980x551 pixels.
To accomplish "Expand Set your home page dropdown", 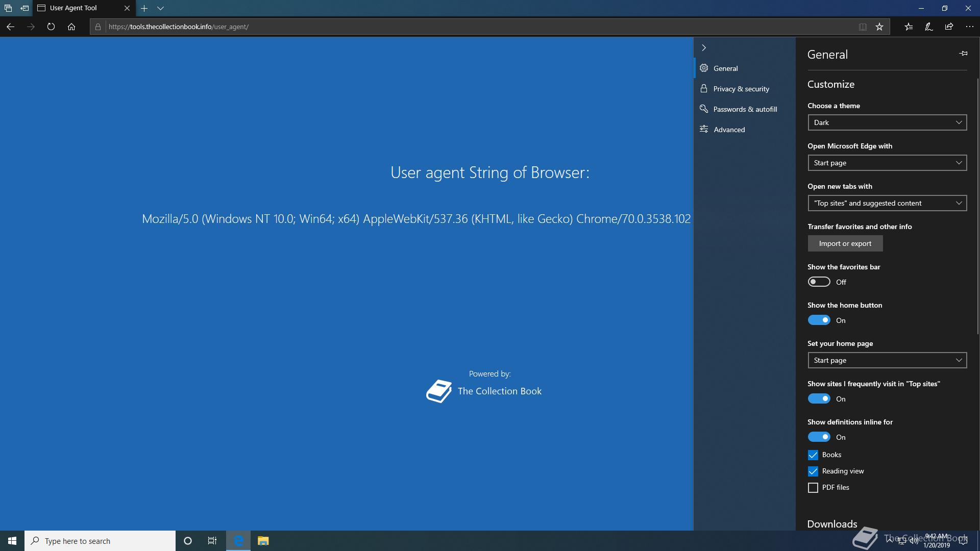I will (887, 360).
